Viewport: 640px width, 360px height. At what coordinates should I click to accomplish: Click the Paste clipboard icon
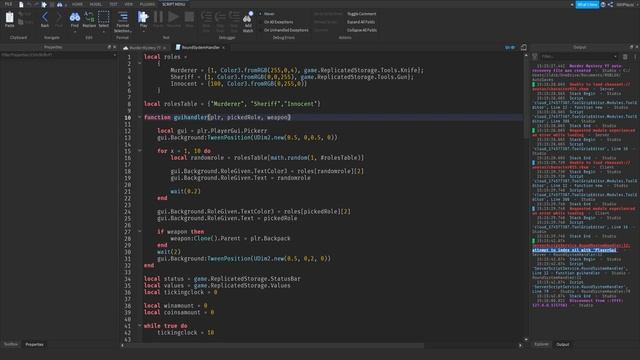9,18
